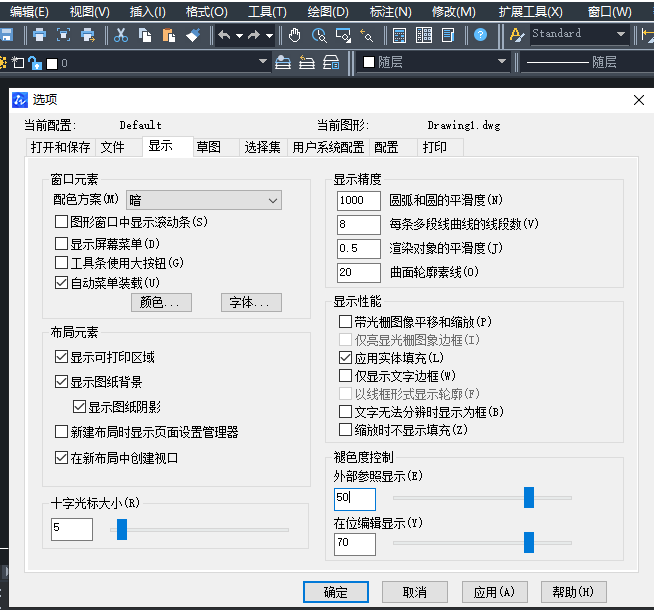The width and height of the screenshot is (654, 610).
Task: Click the Cut scissors icon
Action: tap(120, 35)
